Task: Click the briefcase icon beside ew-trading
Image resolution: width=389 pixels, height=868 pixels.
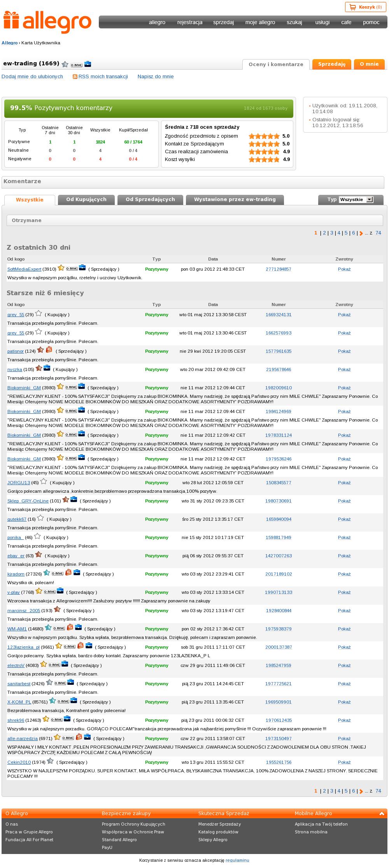Action: point(88,64)
